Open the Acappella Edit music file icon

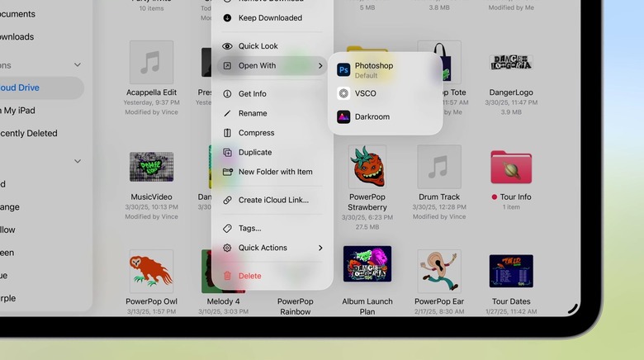151,62
